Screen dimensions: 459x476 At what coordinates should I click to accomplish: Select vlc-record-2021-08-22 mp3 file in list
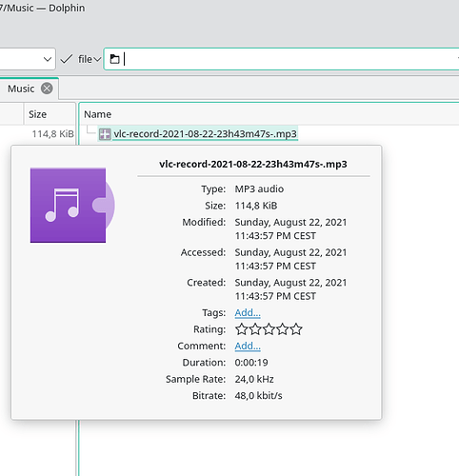(x=205, y=134)
